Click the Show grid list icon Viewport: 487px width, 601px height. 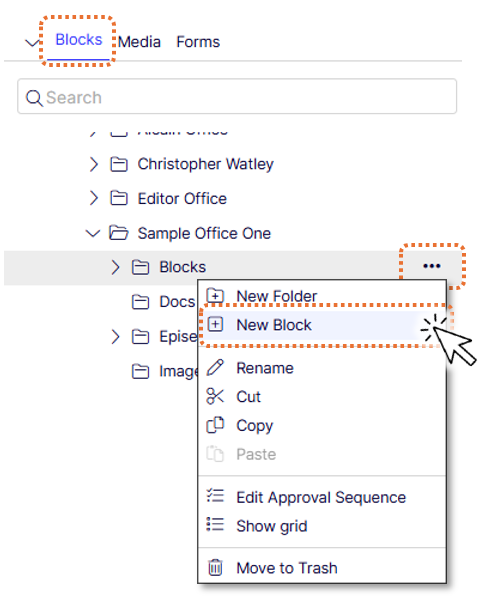(215, 524)
